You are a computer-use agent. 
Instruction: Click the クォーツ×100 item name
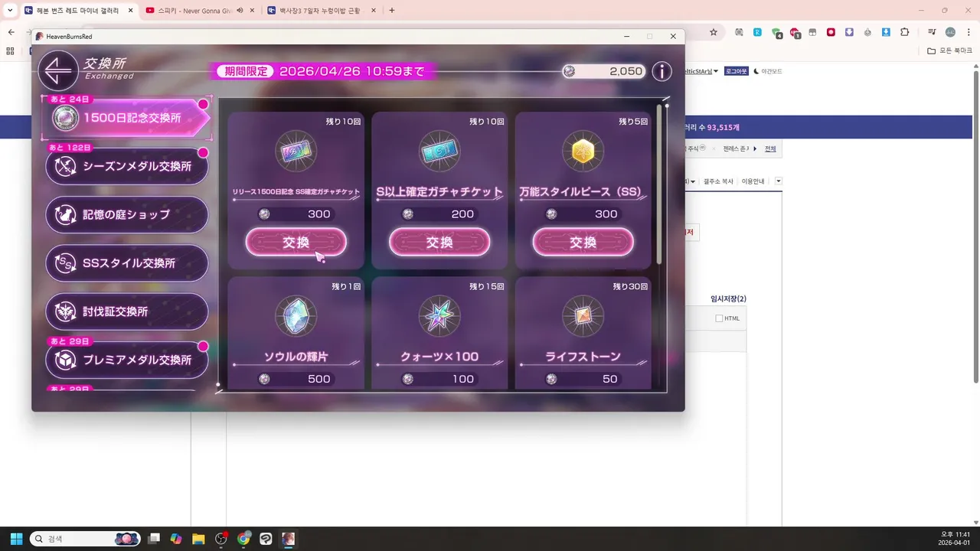coord(439,357)
